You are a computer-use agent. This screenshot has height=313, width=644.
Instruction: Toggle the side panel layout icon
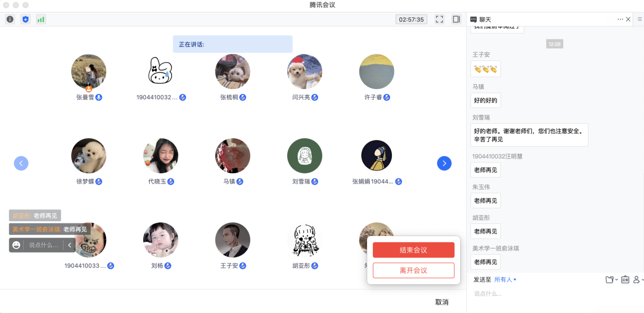456,19
